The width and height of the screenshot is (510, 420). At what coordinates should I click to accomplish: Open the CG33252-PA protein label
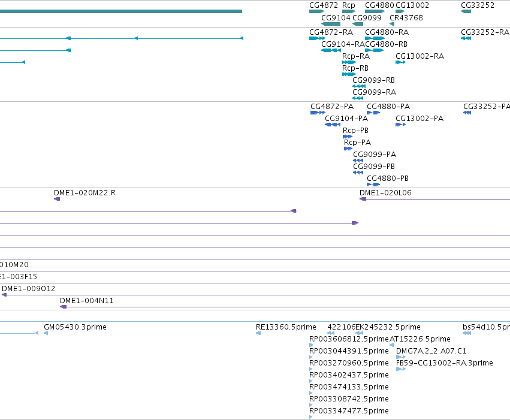pyautogui.click(x=487, y=107)
